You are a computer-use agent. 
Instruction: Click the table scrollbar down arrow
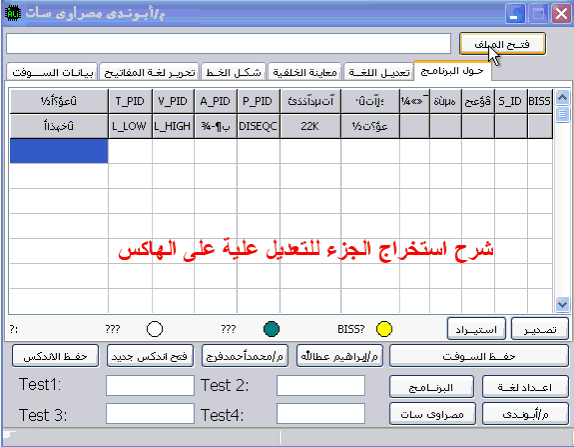(562, 304)
